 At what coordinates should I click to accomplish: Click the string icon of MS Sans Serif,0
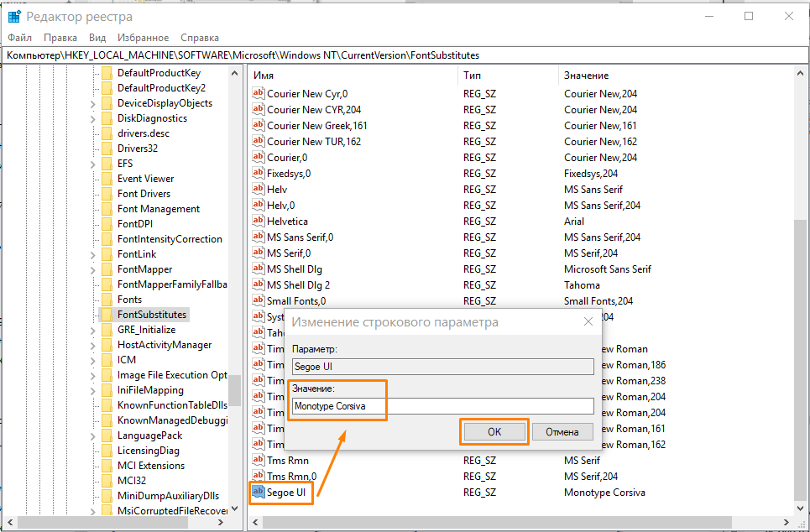pyautogui.click(x=259, y=237)
